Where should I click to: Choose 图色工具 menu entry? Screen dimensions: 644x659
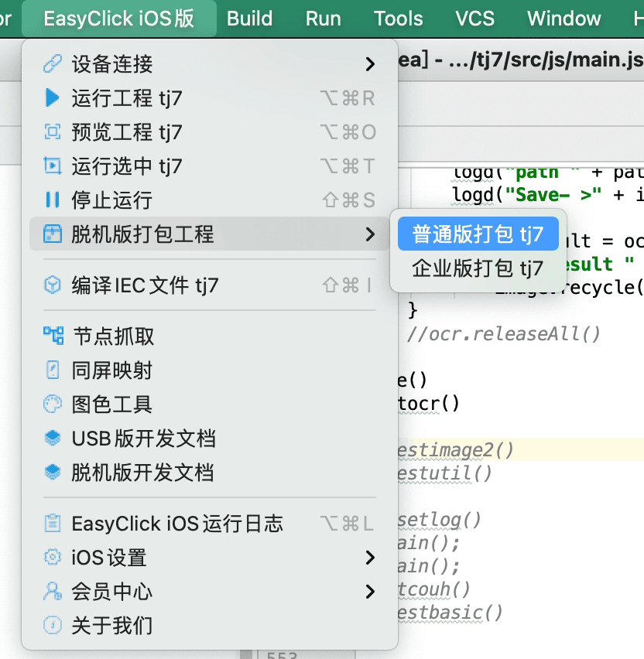tap(210, 405)
